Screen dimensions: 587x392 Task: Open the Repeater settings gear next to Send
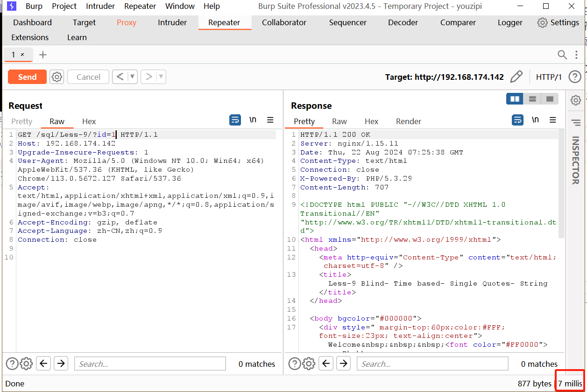coord(57,77)
